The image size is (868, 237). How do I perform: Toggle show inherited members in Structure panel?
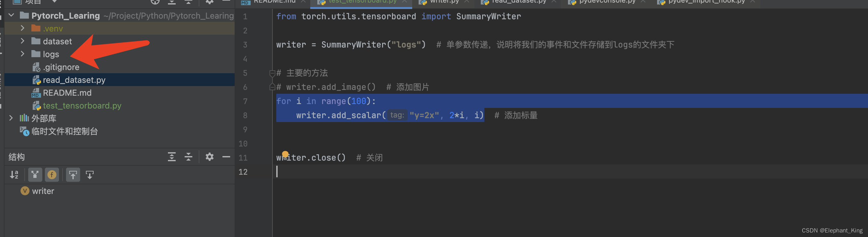tap(35, 175)
